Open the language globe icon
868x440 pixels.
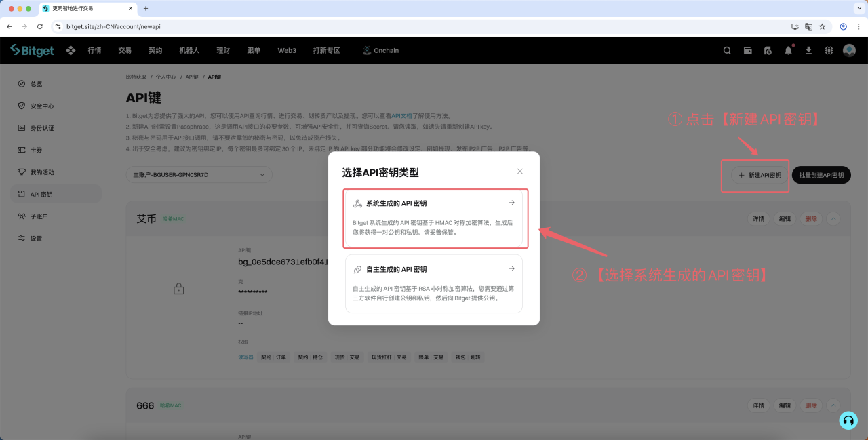tap(829, 50)
